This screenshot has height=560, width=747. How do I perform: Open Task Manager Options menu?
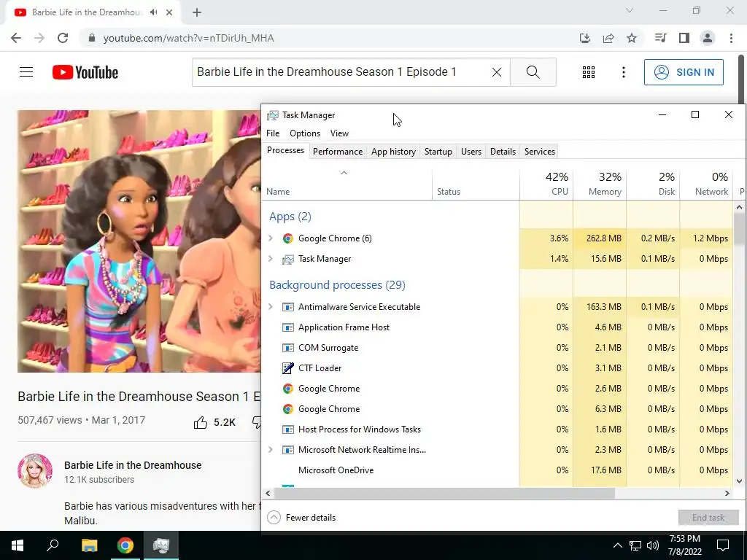tap(305, 133)
